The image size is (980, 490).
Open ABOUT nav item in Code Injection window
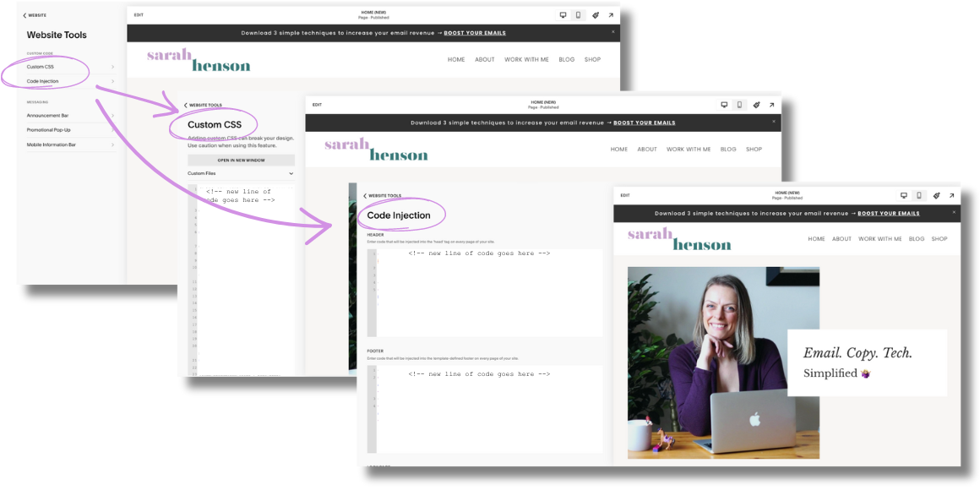point(842,239)
